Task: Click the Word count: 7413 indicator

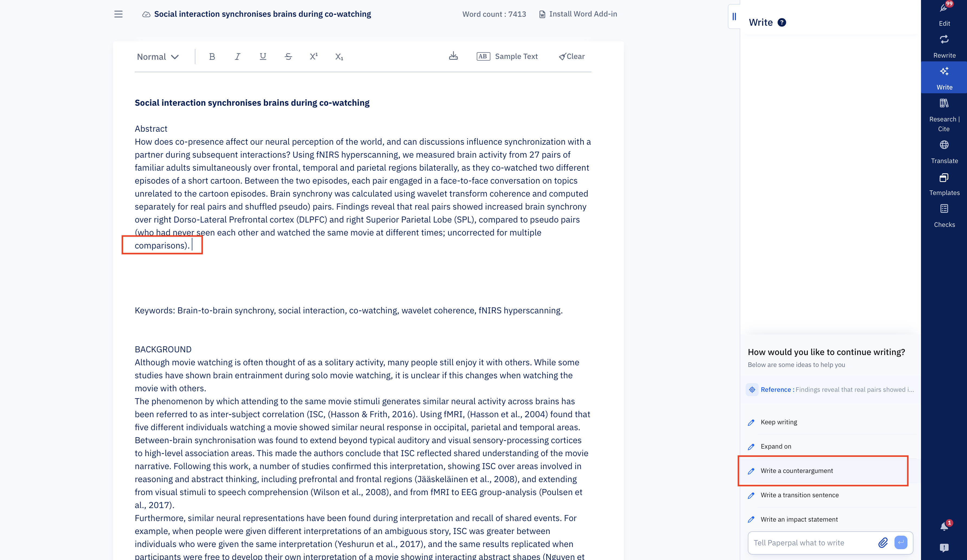Action: [x=494, y=14]
